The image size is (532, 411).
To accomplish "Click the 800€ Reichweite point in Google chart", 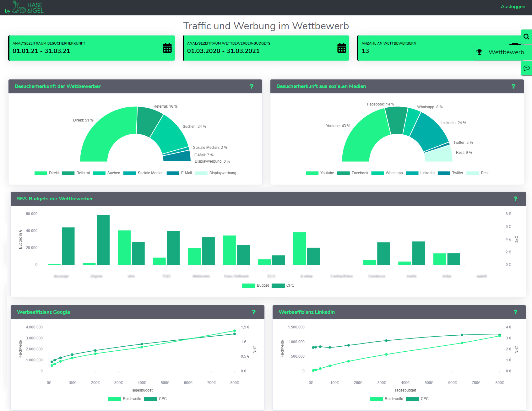I will (235, 331).
